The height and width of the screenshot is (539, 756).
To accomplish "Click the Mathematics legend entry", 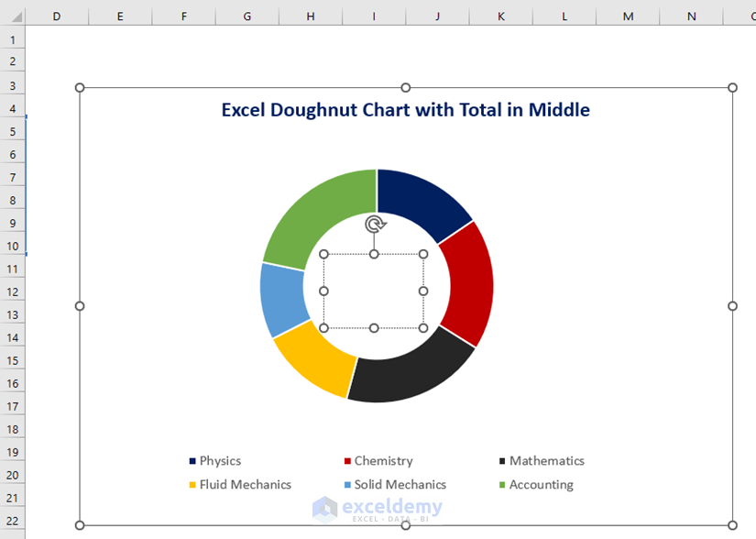I will pyautogui.click(x=542, y=461).
